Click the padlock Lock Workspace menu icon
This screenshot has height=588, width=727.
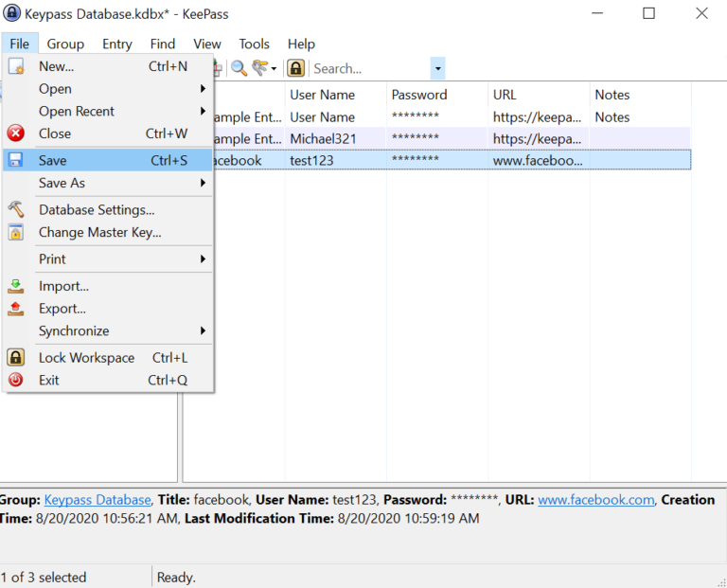16,358
